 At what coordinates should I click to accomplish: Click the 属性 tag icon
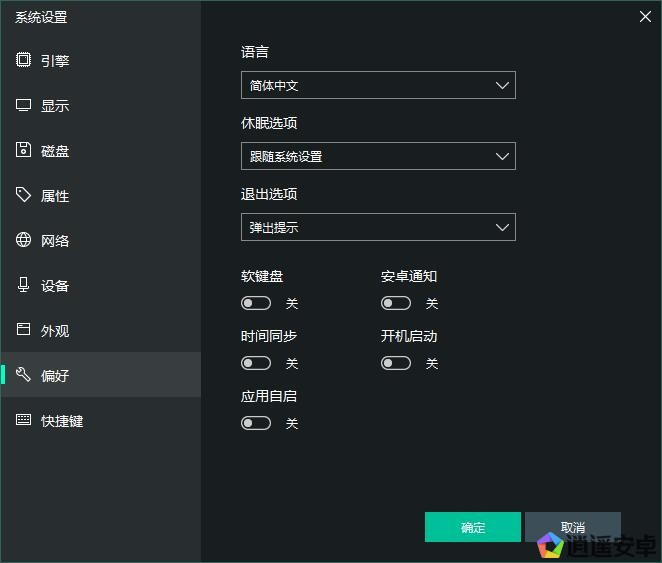tap(24, 195)
